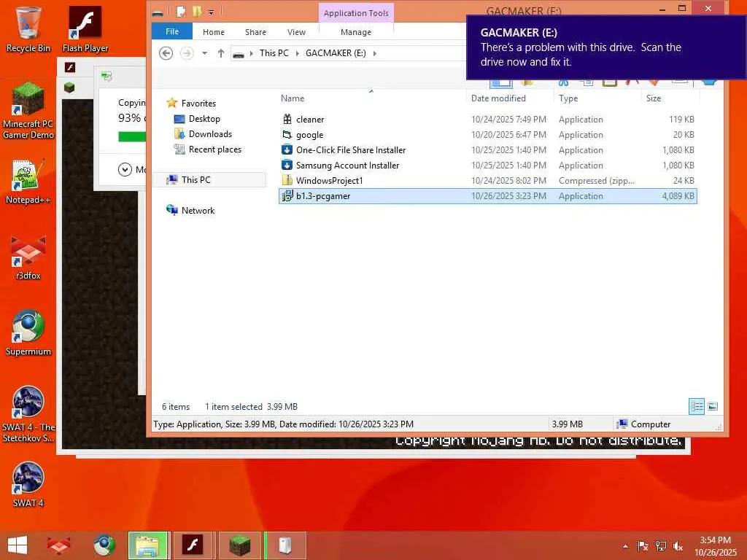The height and width of the screenshot is (560, 747).
Task: Select WindowsProject1 compressed folder
Action: tap(488, 180)
